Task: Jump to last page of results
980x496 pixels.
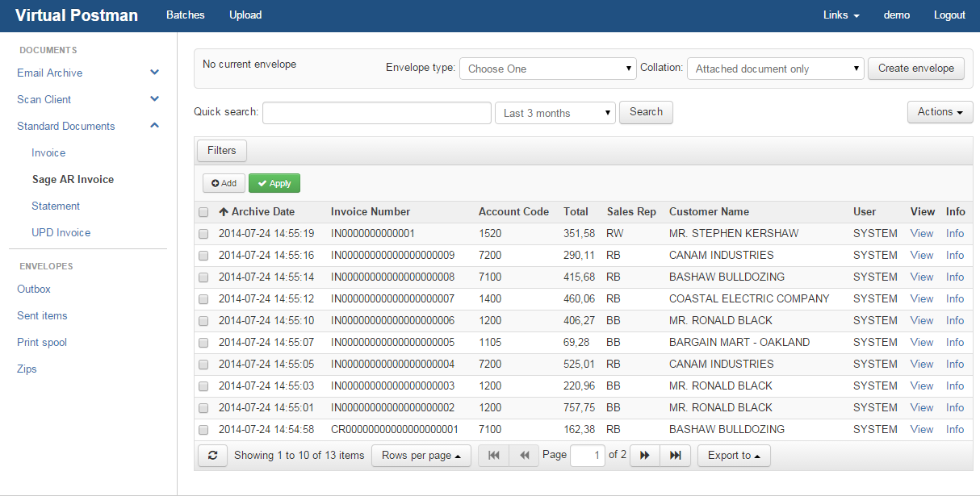Action: coord(675,456)
